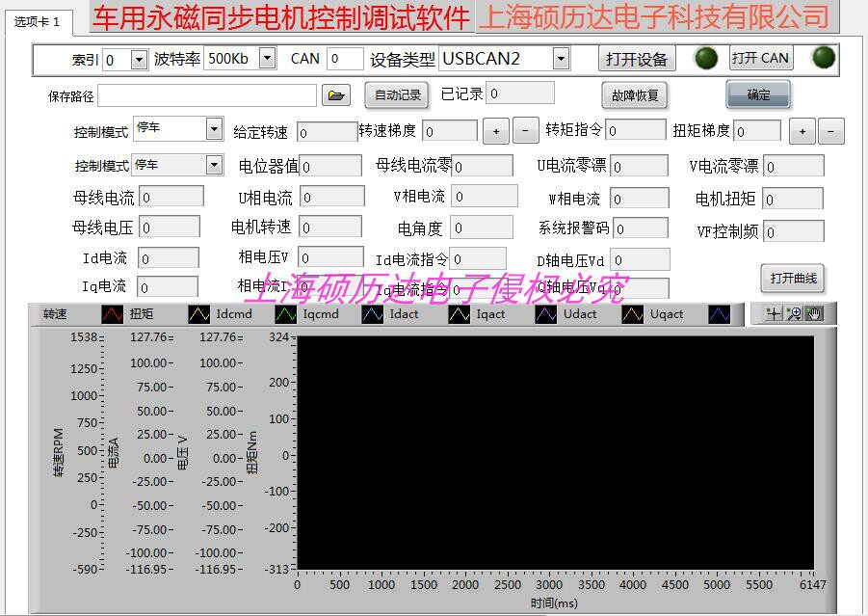Screen dimensions: 868x616
Task: Click the 电角度 value field
Action: click(482, 228)
